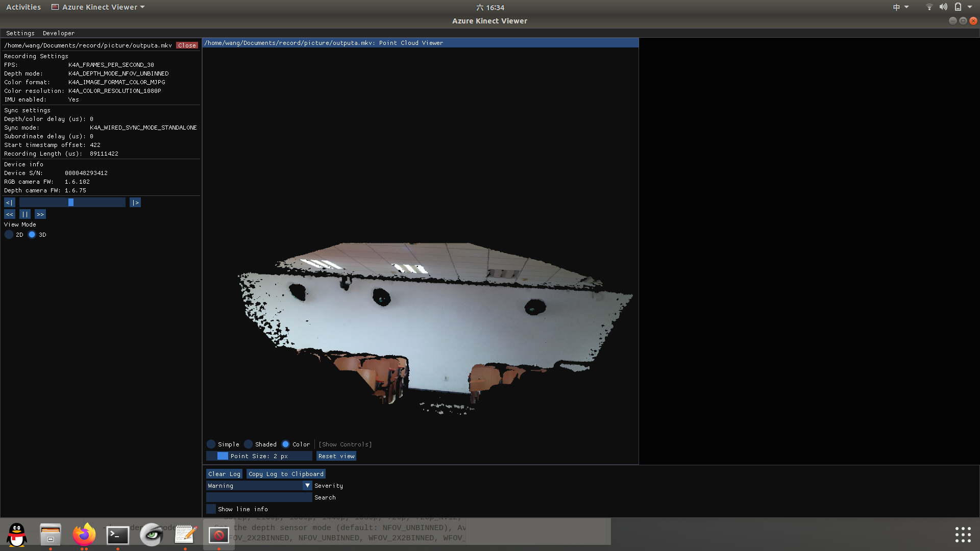Click the log Search input field
The height and width of the screenshot is (551, 980).
tap(259, 497)
